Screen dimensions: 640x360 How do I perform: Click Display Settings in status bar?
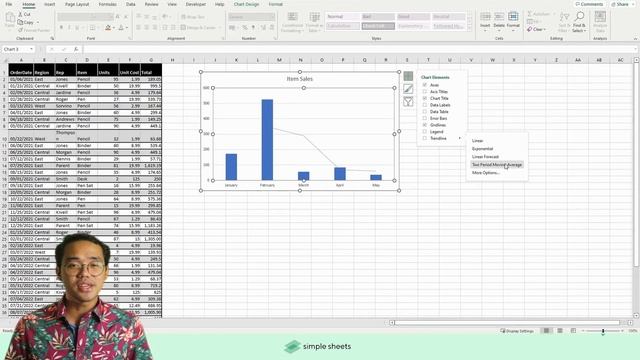tap(517, 331)
